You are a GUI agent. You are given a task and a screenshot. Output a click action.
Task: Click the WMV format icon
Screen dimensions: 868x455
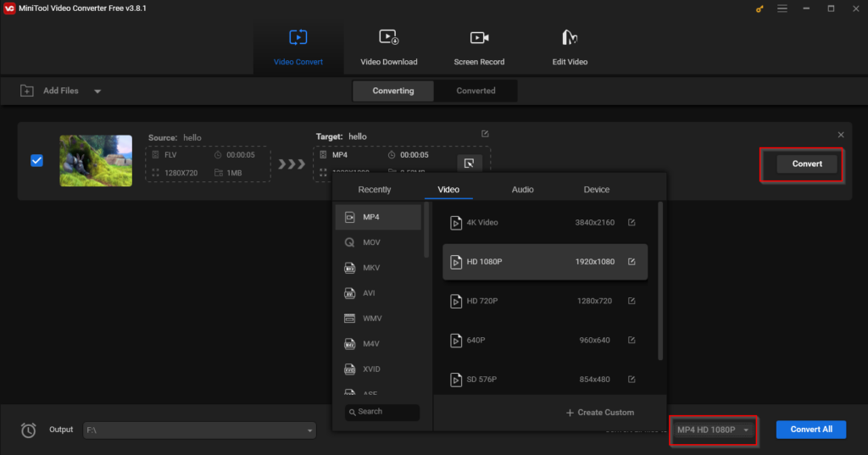point(349,319)
